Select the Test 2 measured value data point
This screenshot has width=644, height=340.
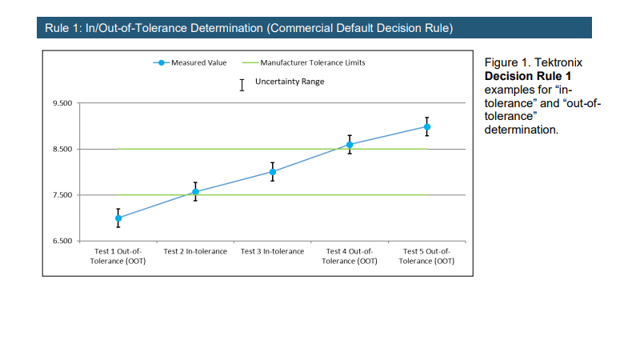pos(195,192)
